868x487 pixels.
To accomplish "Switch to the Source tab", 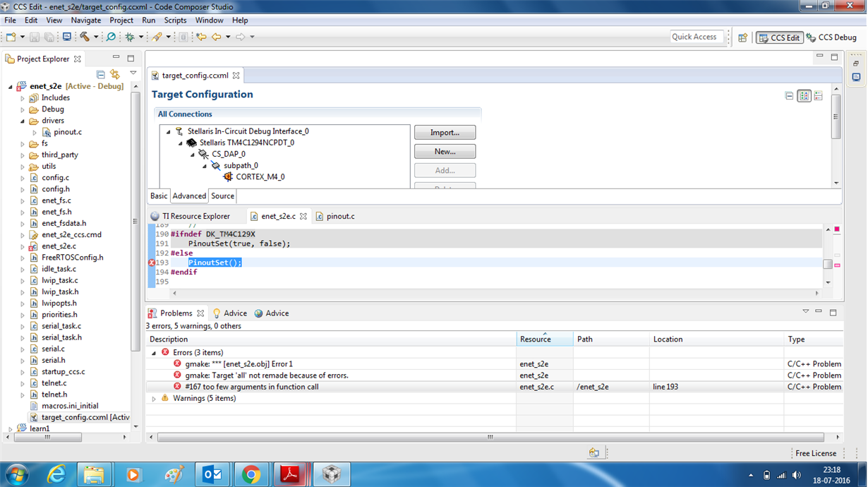I will 222,196.
